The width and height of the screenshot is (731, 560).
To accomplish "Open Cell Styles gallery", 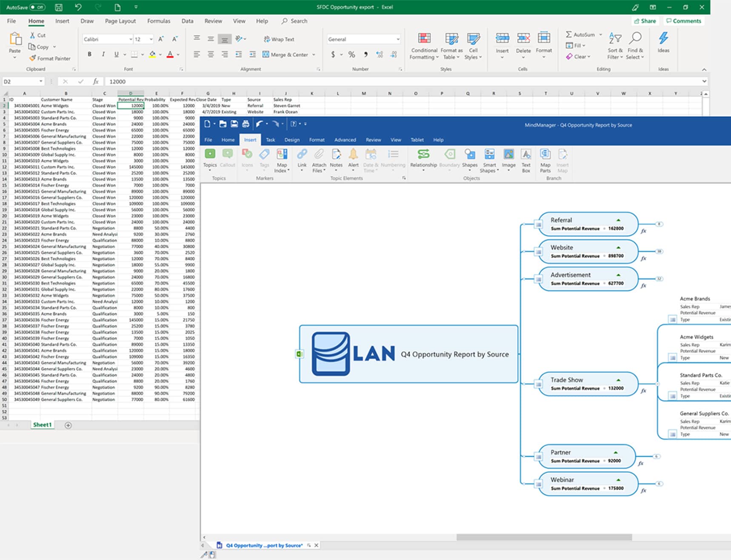I will [x=473, y=46].
